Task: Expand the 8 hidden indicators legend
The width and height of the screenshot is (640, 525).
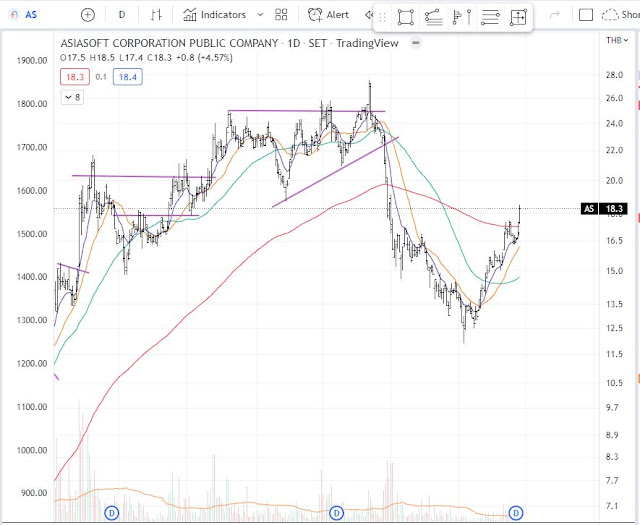Action: [x=72, y=97]
